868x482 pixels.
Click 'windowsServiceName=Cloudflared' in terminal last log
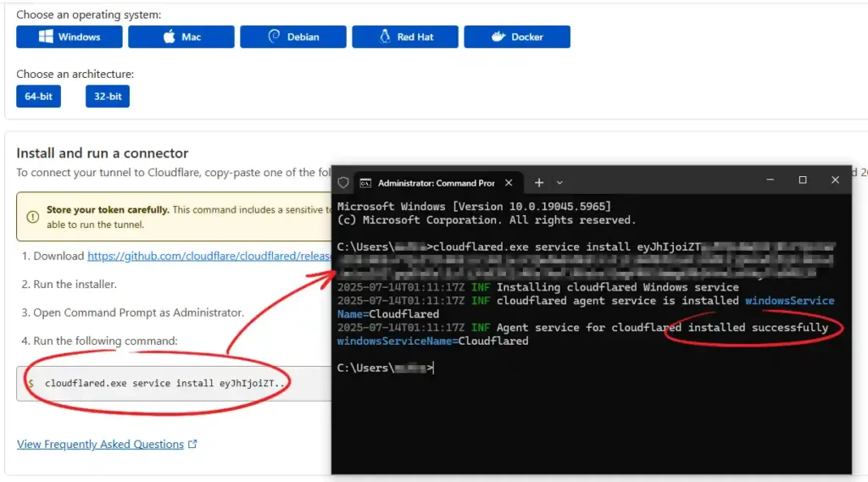pos(432,341)
